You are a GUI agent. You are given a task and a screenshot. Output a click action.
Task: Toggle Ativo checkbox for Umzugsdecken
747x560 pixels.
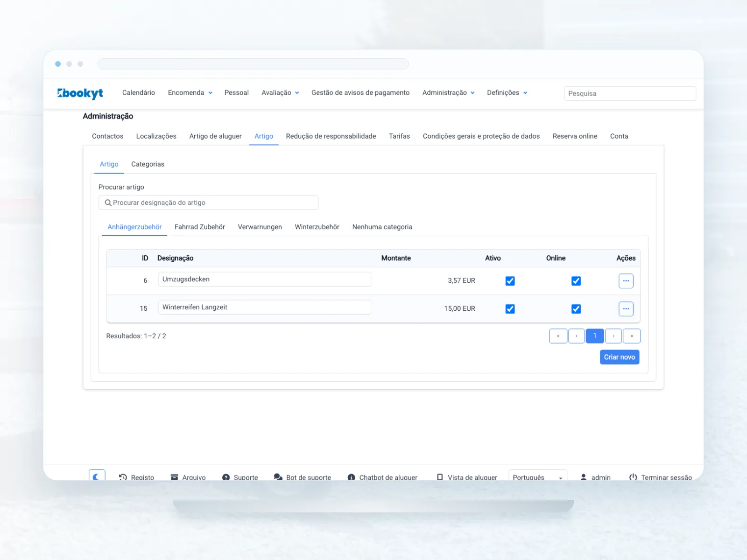click(x=510, y=281)
